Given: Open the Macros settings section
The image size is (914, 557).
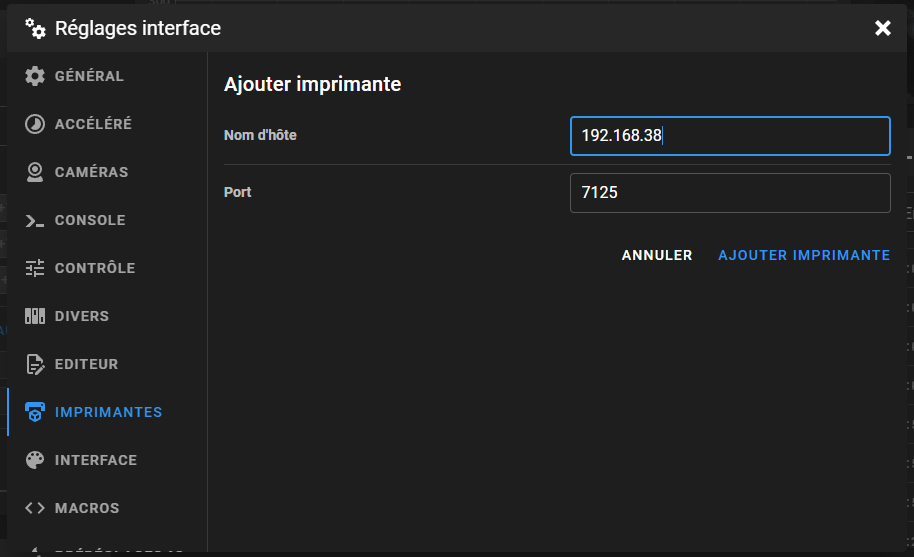Looking at the screenshot, I should (87, 508).
